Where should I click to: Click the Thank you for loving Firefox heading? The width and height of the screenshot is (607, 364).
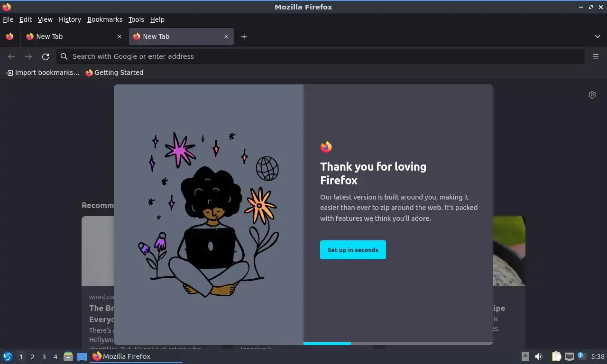[373, 173]
